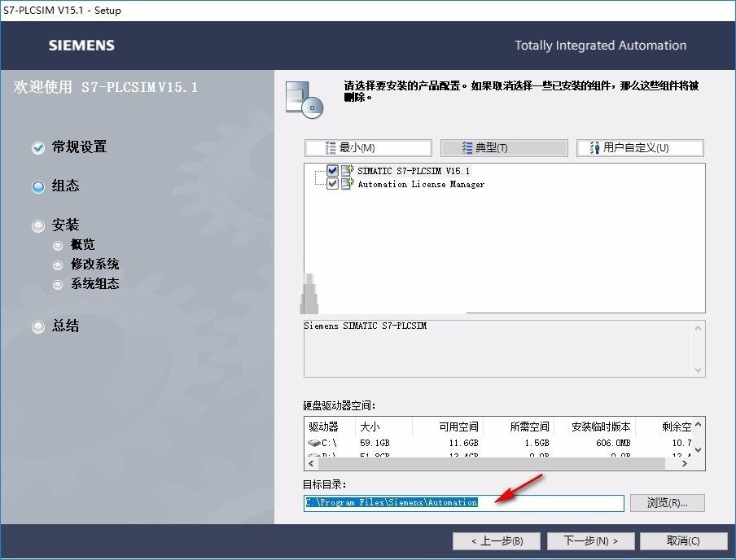Click the 安装 step indicator
Screen dimensions: 736x560
tap(38, 226)
